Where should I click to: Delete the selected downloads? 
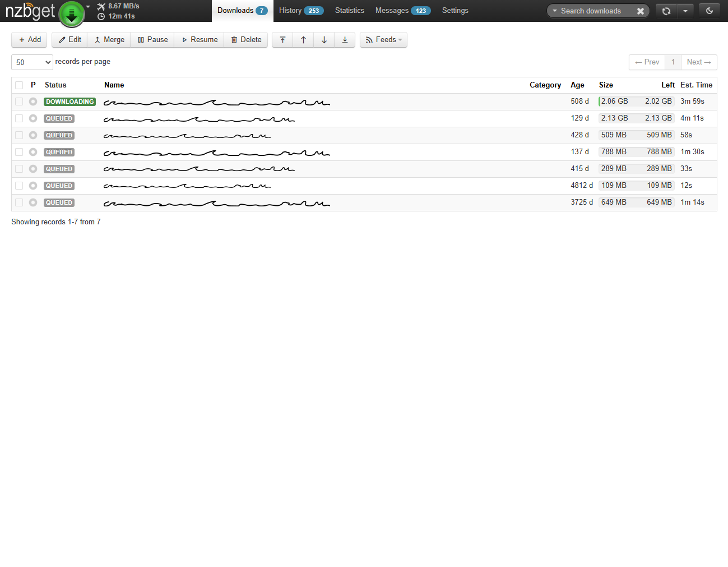(x=245, y=40)
